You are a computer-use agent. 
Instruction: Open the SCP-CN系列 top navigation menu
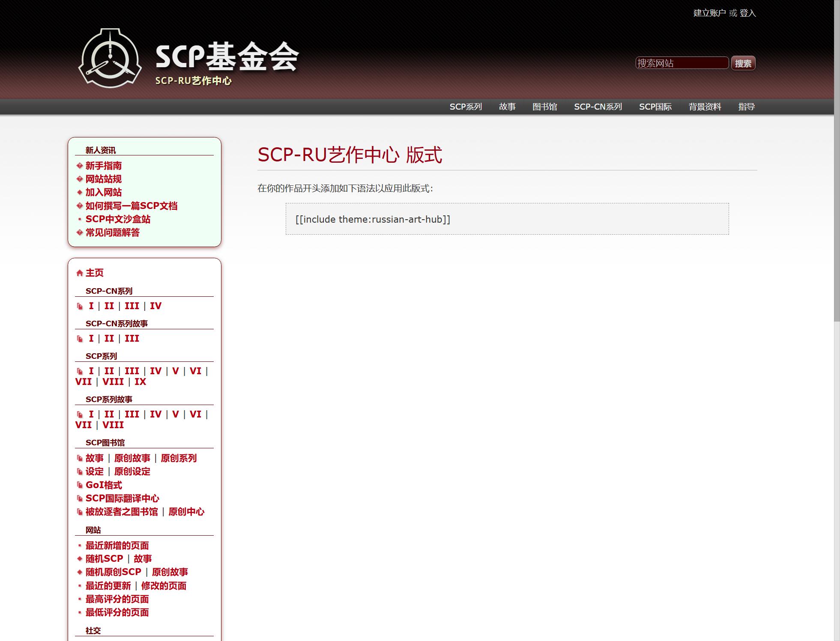point(598,107)
